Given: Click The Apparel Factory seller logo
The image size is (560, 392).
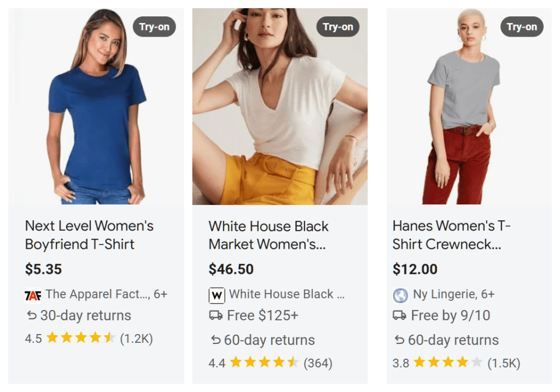Looking at the screenshot, I should pyautogui.click(x=32, y=294).
